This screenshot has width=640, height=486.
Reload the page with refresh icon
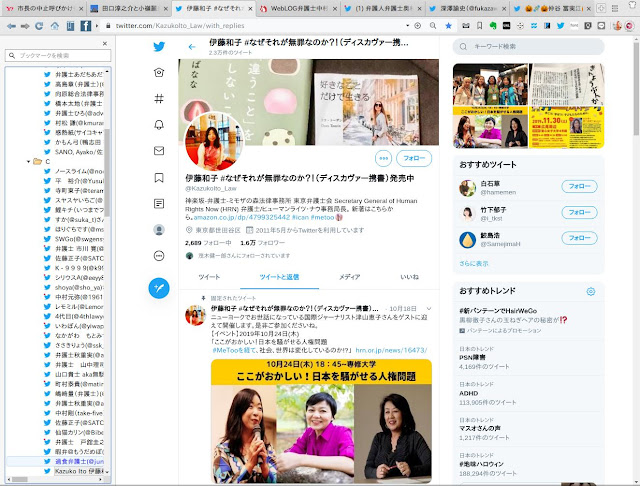(39, 26)
